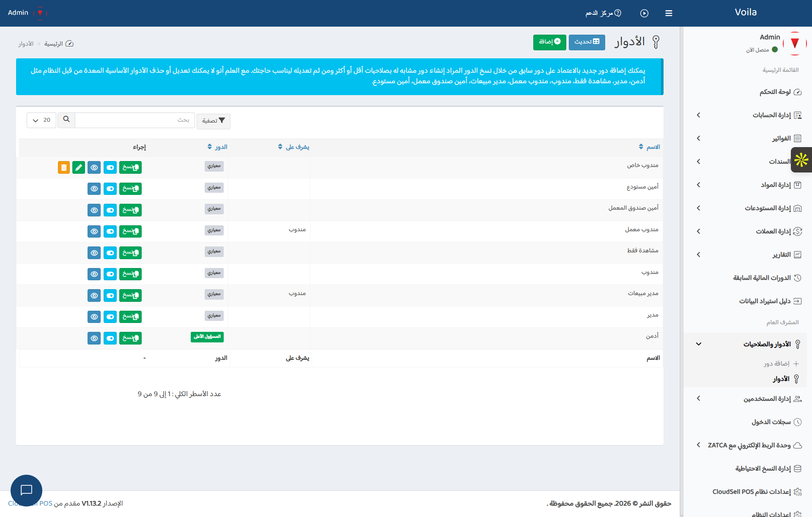Sort by the الاسم column header
812x517 pixels.
pos(649,147)
